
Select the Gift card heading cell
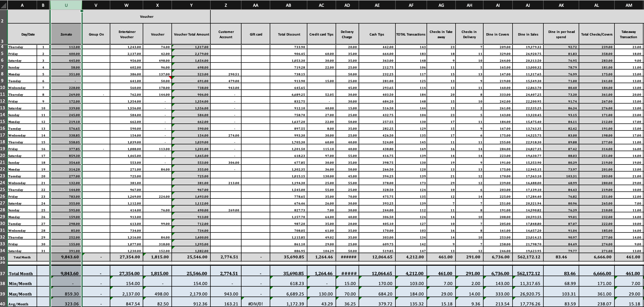pos(256,34)
